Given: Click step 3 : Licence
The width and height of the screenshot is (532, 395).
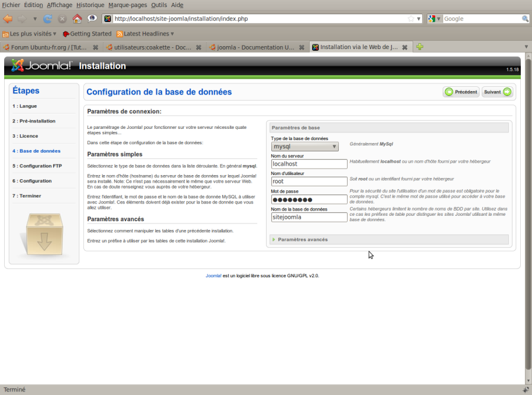Looking at the screenshot, I should point(25,136).
